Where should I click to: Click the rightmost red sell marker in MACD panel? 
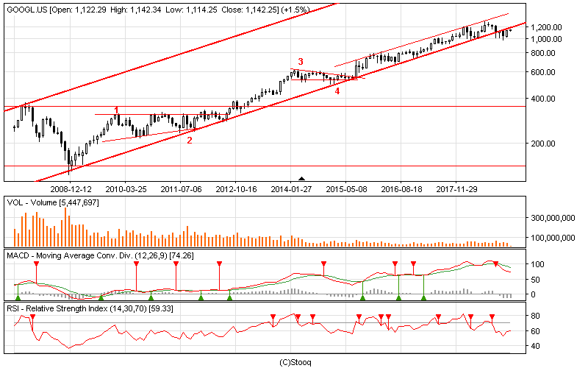495,264
